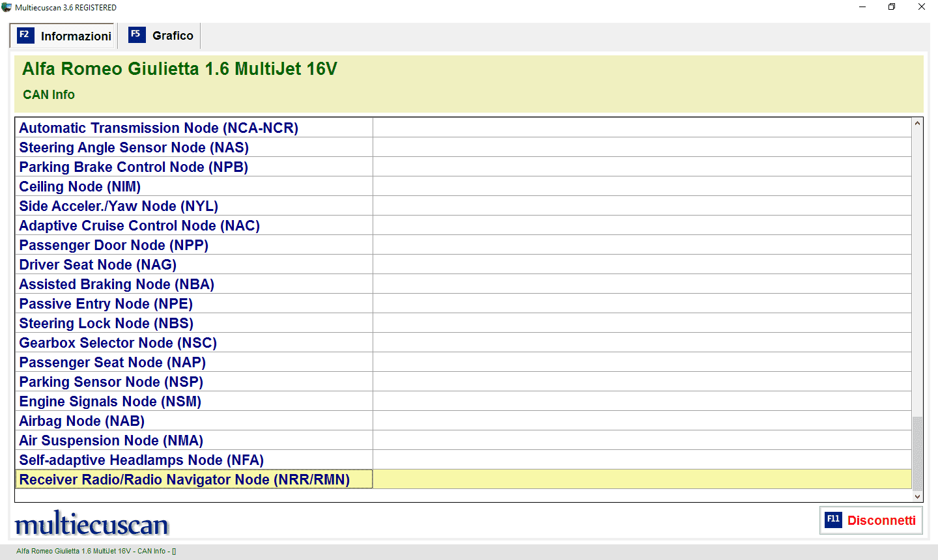The image size is (938, 560).
Task: Click the CAN Info subtitle
Action: click(49, 95)
